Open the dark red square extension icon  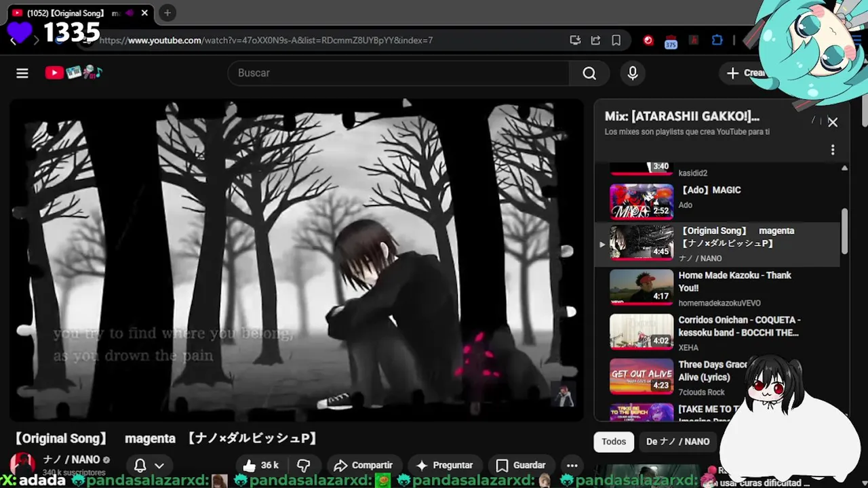coord(694,41)
